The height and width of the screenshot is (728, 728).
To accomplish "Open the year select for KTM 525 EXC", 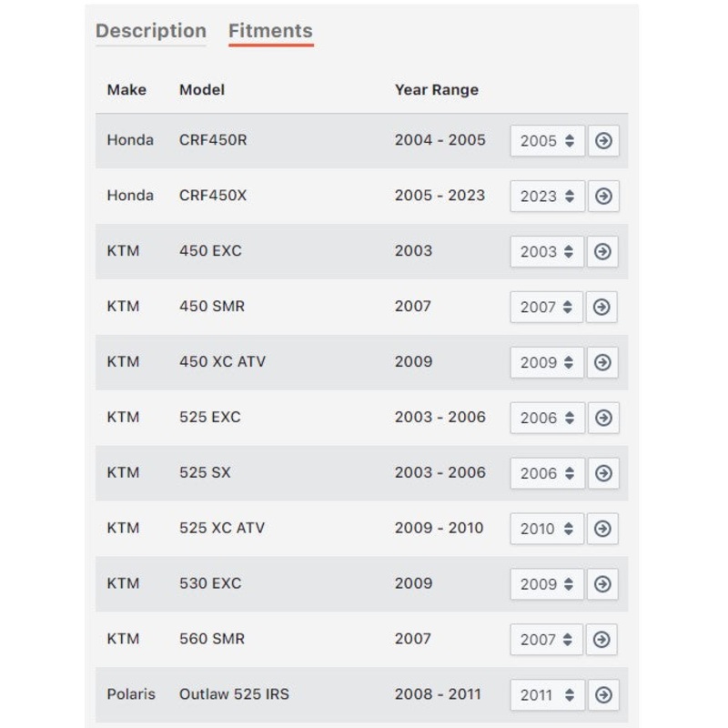I will 548,418.
